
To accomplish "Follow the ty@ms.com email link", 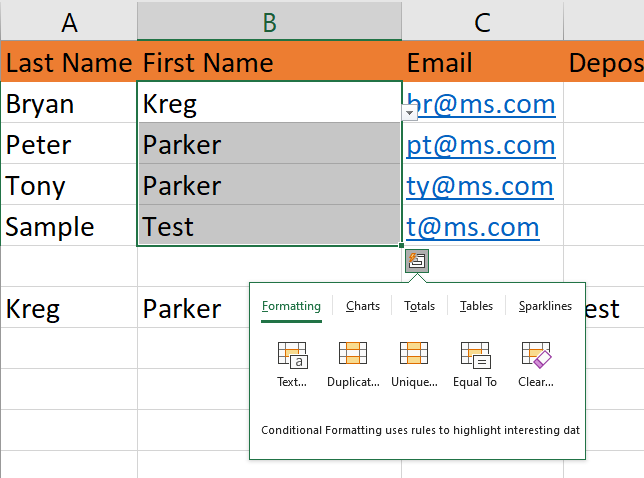I will 479,186.
